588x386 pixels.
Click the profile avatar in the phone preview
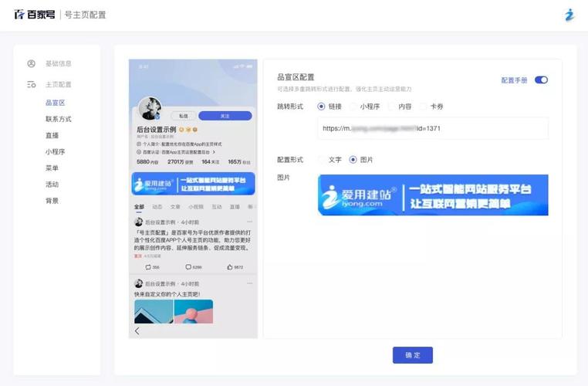click(x=150, y=108)
